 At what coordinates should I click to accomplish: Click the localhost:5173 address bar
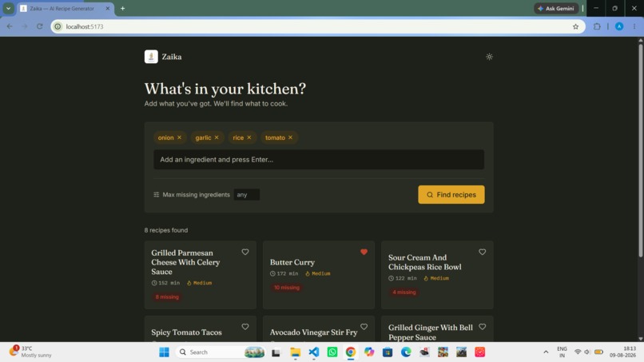pyautogui.click(x=316, y=26)
